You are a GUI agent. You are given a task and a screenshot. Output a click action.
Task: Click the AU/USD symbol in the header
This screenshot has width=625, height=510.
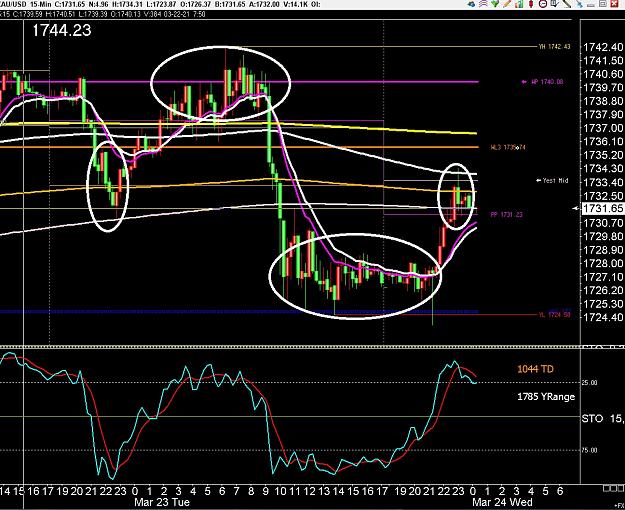point(13,5)
